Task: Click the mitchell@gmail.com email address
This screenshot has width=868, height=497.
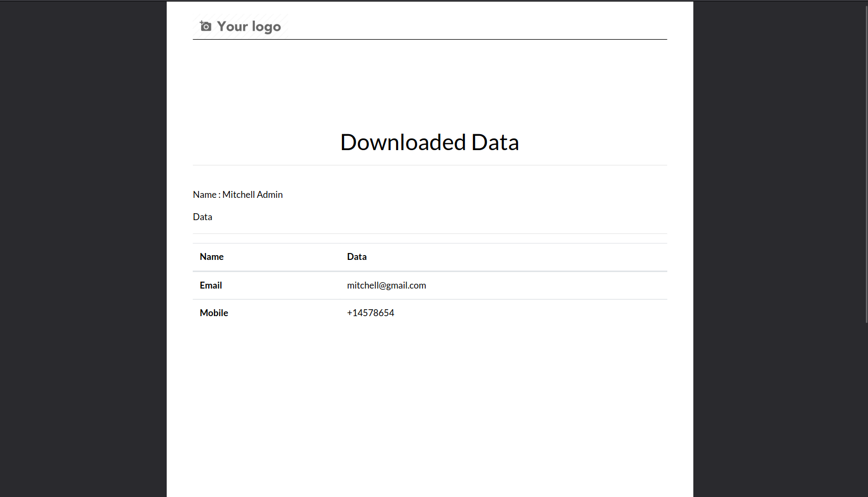Action: (386, 285)
